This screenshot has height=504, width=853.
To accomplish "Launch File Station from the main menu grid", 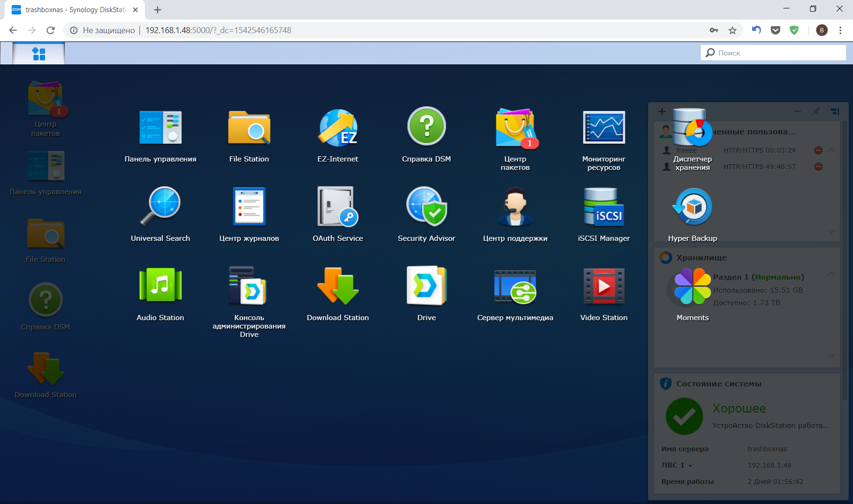I will 249,136.
